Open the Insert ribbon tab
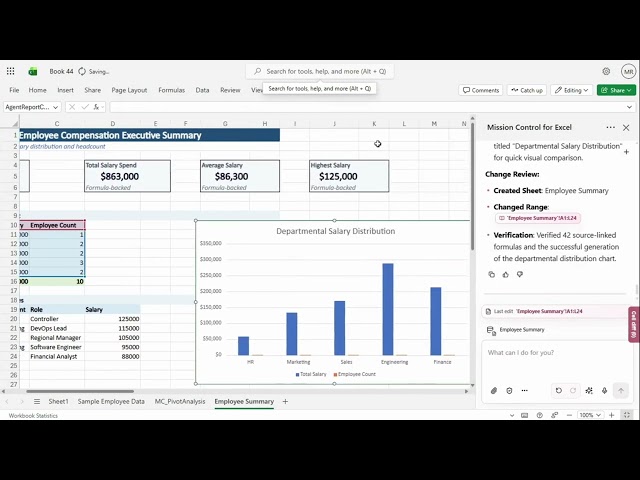 pos(65,90)
